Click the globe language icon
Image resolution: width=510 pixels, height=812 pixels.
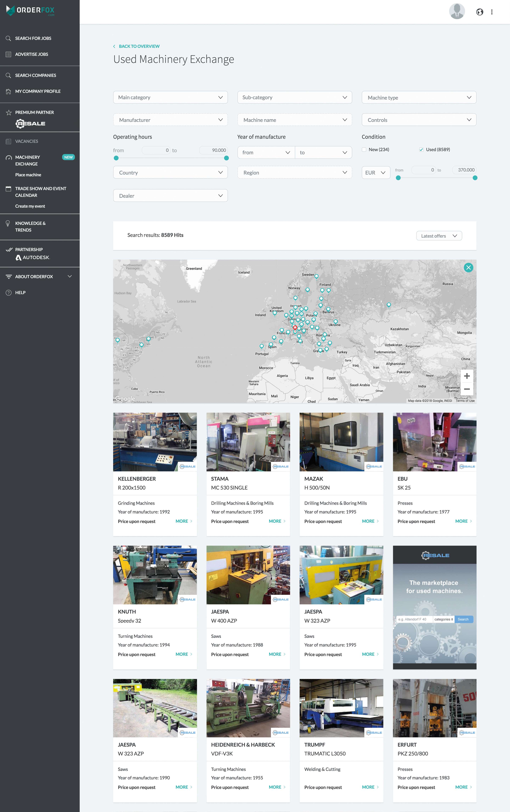479,12
